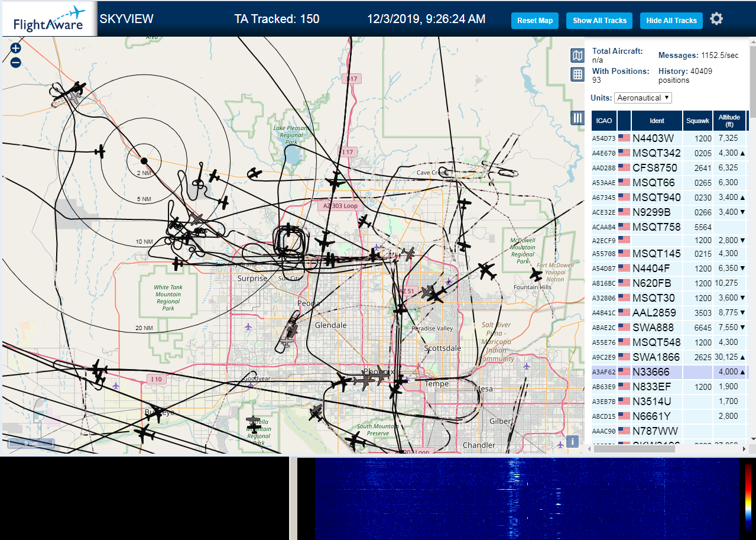Open the map layer selector icon
Image resolution: width=756 pixels, height=540 pixels.
point(577,56)
